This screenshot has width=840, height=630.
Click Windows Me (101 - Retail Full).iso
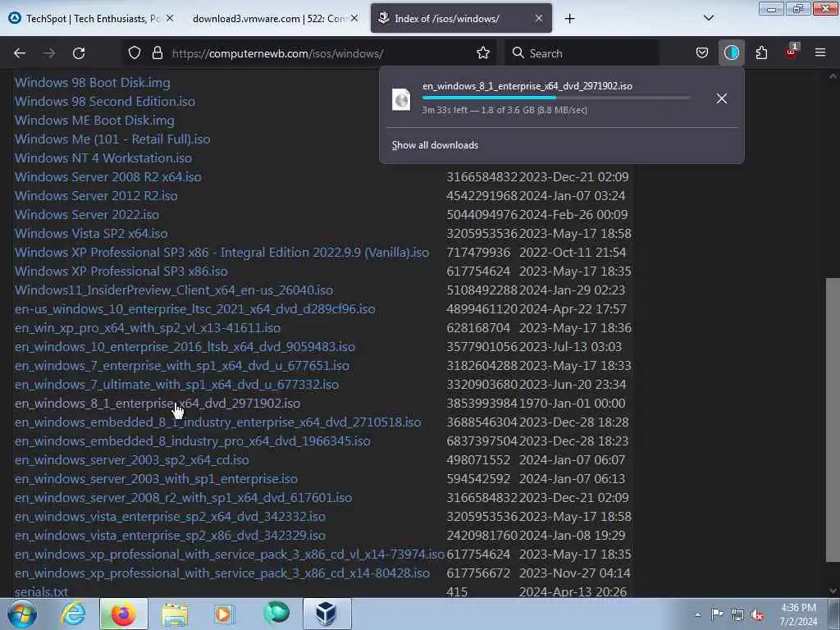[112, 139]
